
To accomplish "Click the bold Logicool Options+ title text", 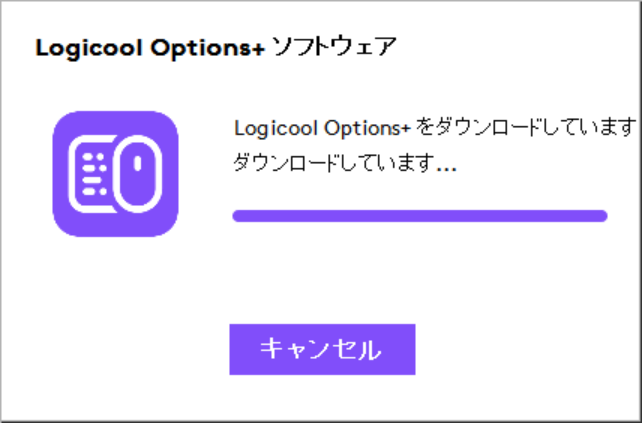I will (150, 48).
